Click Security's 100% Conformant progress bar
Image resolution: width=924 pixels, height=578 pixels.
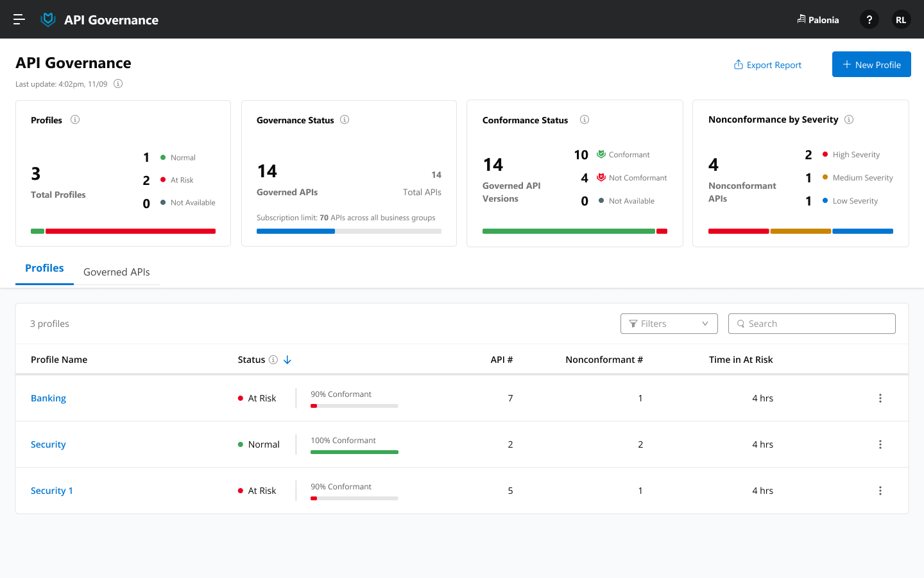pyautogui.click(x=354, y=452)
